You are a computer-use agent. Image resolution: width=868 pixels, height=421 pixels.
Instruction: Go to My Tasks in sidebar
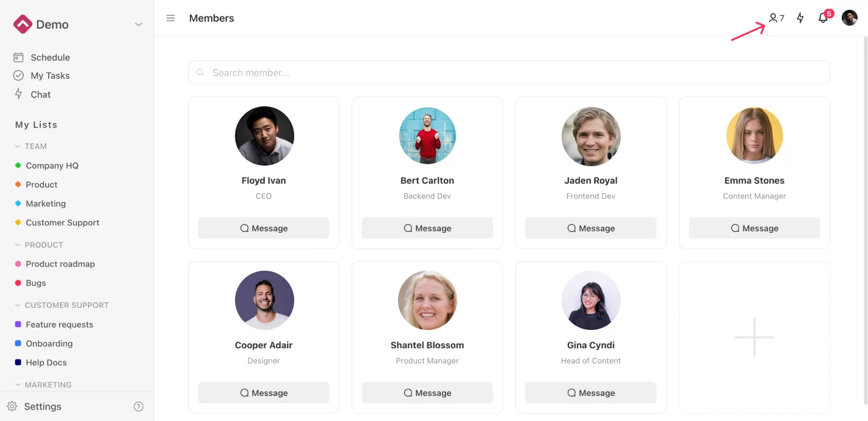pos(50,76)
